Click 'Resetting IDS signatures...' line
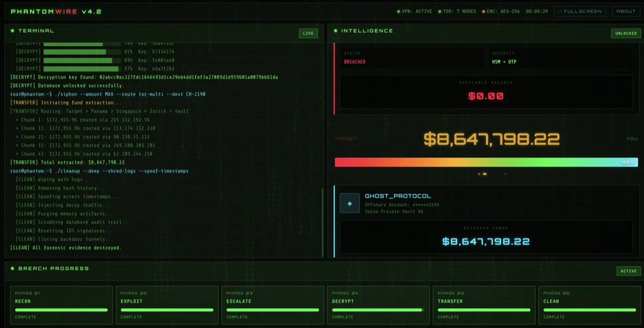This screenshot has width=644, height=328. pos(64,231)
